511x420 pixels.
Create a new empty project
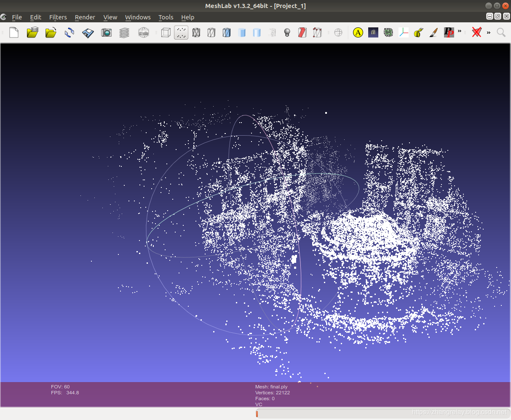14,32
